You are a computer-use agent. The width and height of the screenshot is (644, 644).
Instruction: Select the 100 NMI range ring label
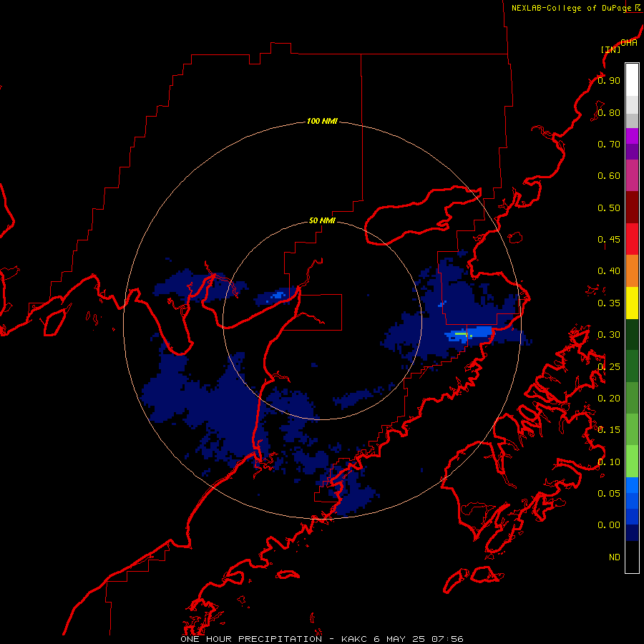[322, 121]
